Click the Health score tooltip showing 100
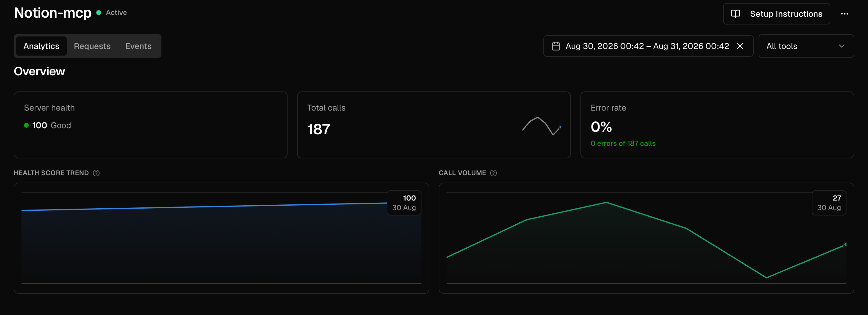868x315 pixels. [x=404, y=203]
